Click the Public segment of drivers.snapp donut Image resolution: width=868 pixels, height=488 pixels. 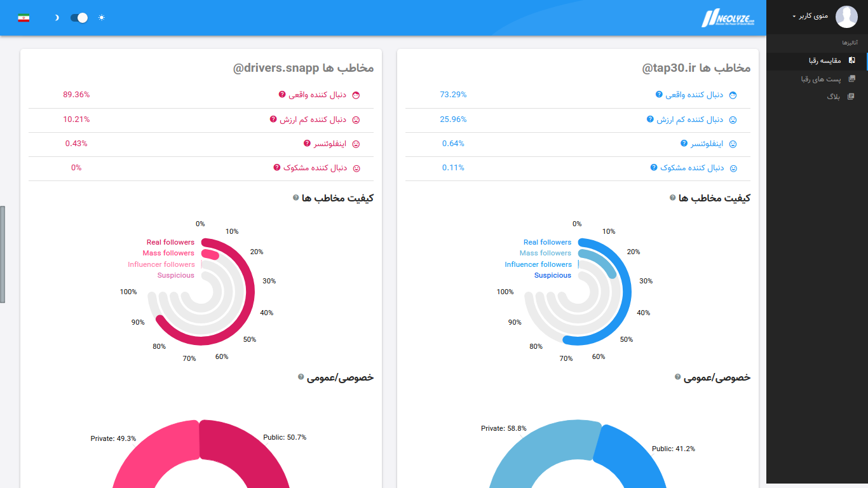click(249, 452)
